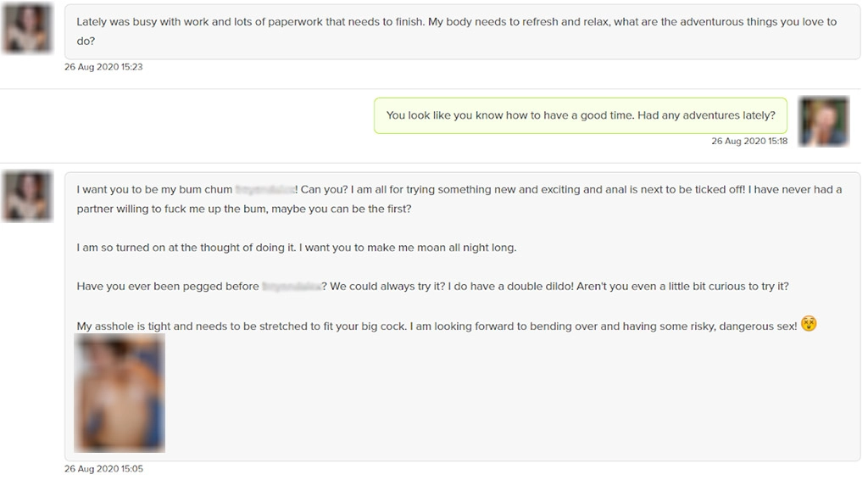The image size is (868, 480).
Task: Click blurred username before "We could always try it?"
Action: pyautogui.click(x=291, y=287)
